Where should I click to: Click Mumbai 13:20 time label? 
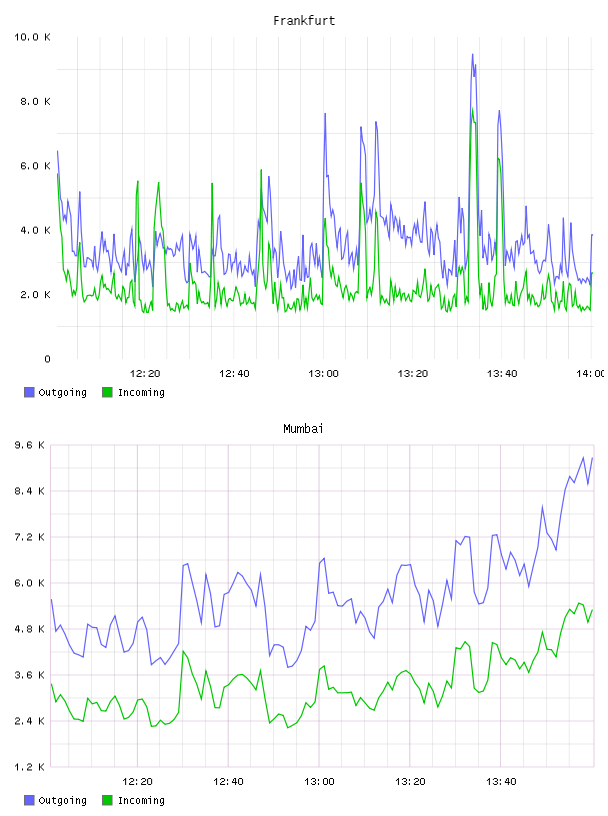pos(410,782)
